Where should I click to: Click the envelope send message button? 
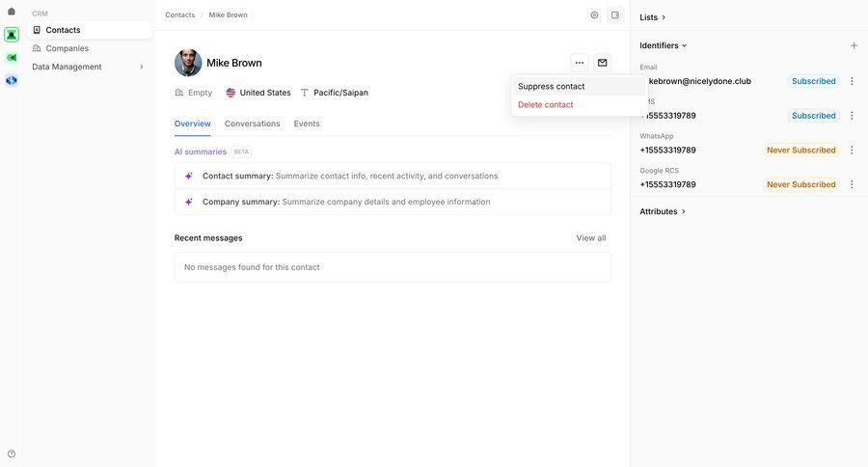[x=602, y=63]
